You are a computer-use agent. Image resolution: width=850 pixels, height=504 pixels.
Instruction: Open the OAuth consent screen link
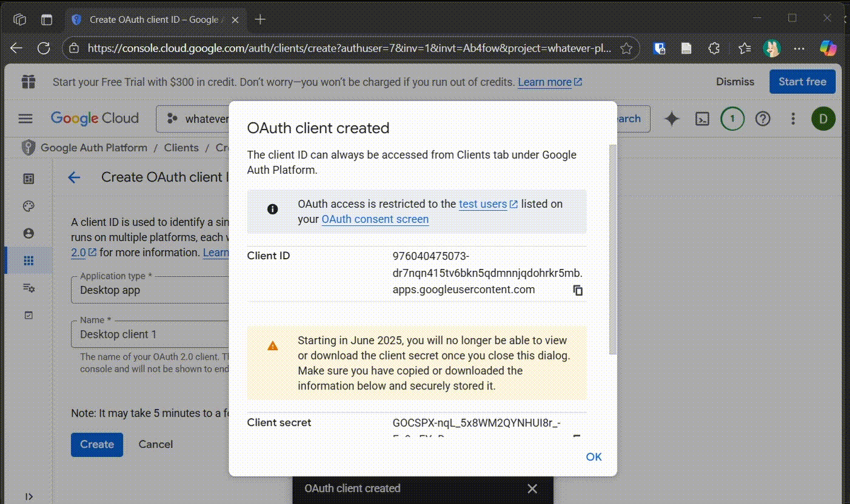[x=375, y=219]
